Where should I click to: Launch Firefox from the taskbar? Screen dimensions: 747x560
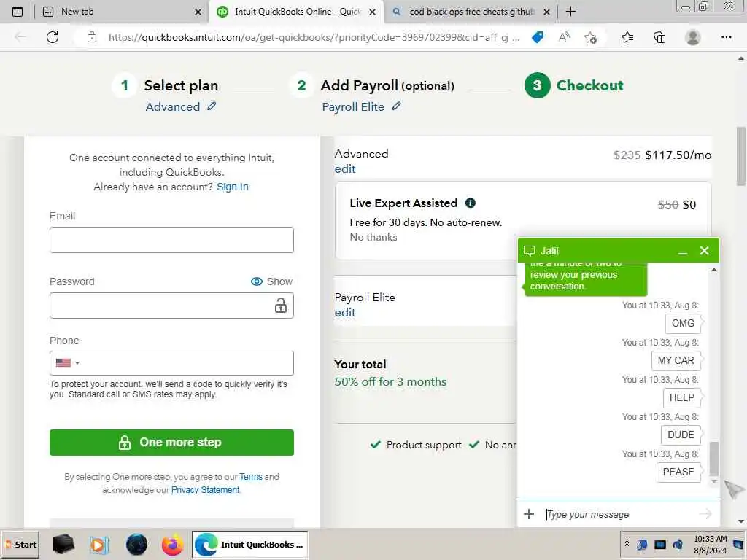172,544
